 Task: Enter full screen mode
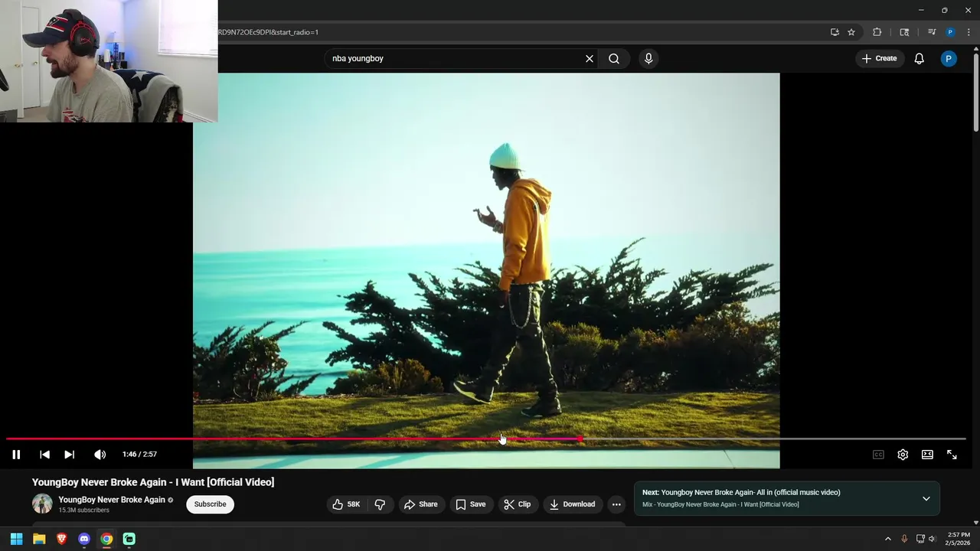pyautogui.click(x=952, y=455)
